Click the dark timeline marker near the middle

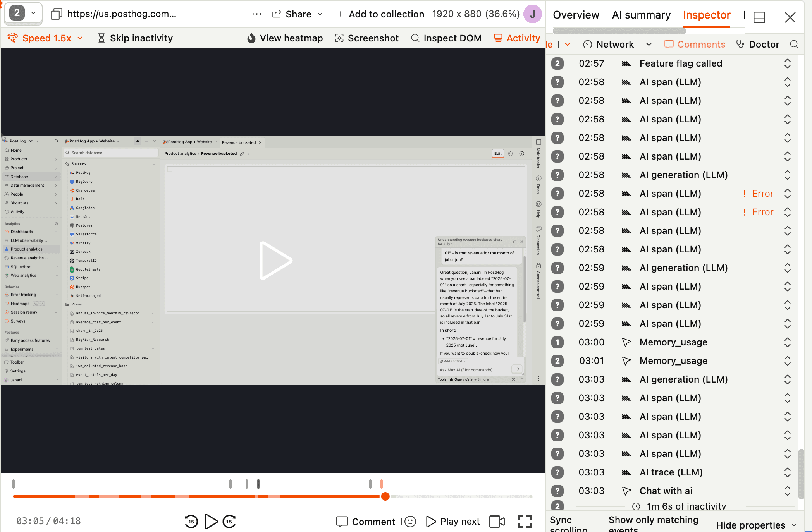coord(258,484)
